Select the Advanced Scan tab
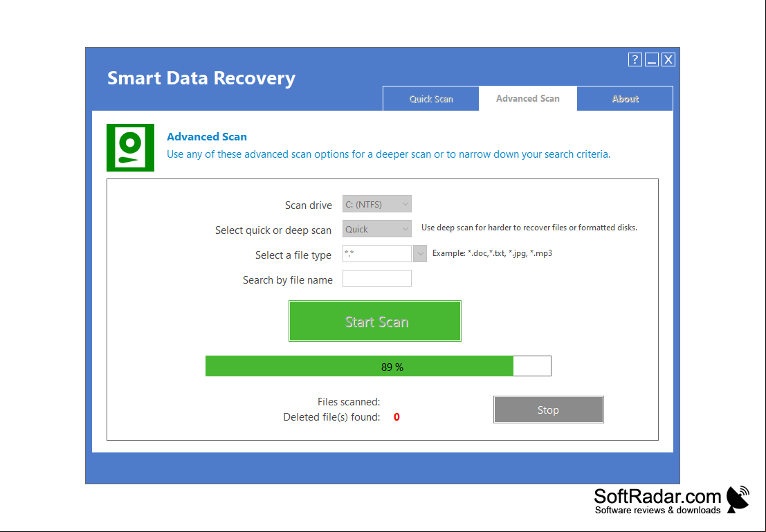Screen dimensions: 766x532 pos(527,98)
